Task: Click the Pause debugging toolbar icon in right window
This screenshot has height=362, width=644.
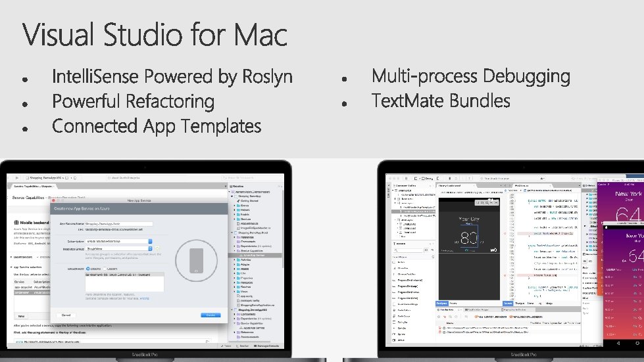Action: [x=450, y=178]
